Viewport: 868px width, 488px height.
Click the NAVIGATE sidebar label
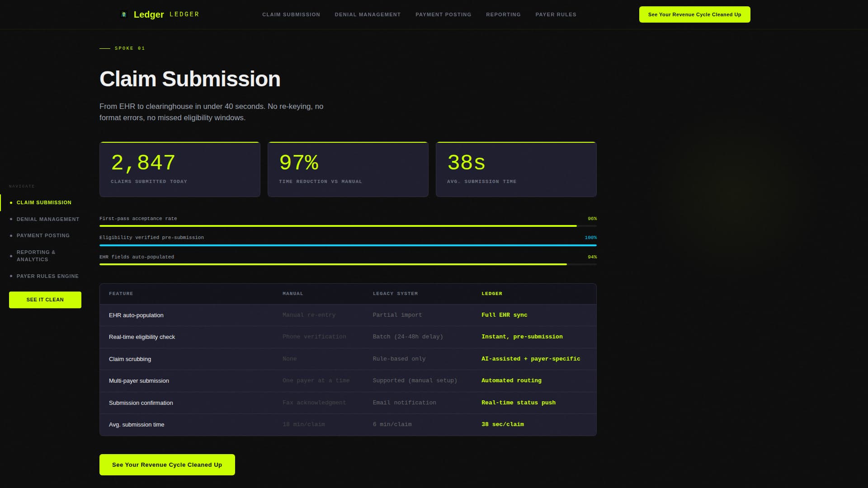pos(22,186)
